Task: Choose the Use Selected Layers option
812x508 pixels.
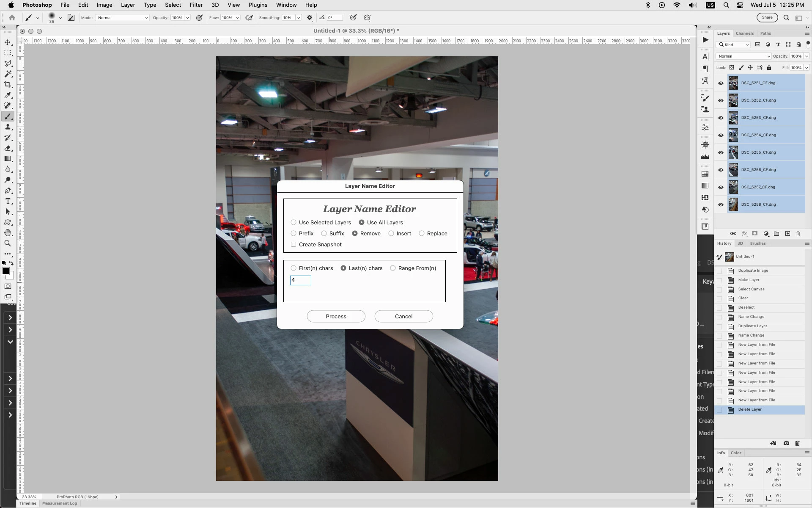Action: [x=294, y=223]
